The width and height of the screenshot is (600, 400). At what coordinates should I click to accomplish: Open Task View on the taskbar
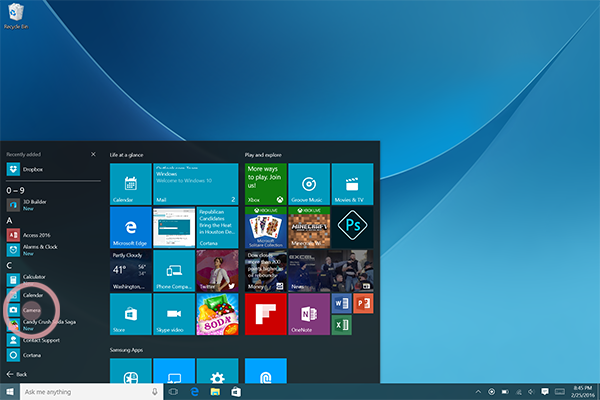173,392
